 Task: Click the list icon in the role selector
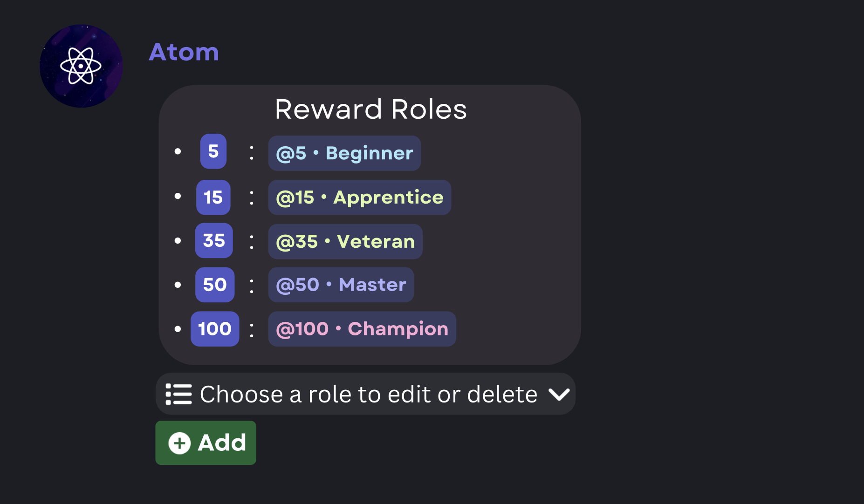point(178,394)
